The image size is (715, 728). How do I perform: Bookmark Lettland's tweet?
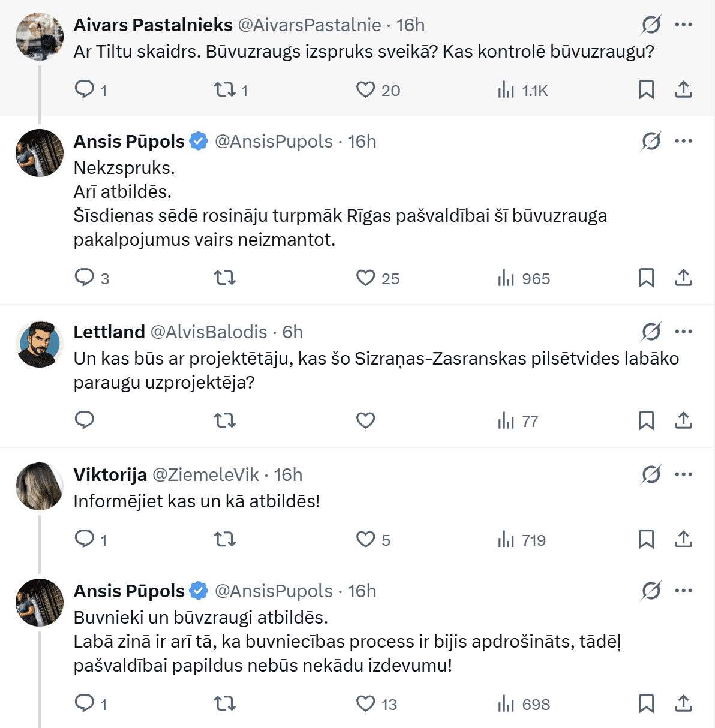pyautogui.click(x=646, y=420)
